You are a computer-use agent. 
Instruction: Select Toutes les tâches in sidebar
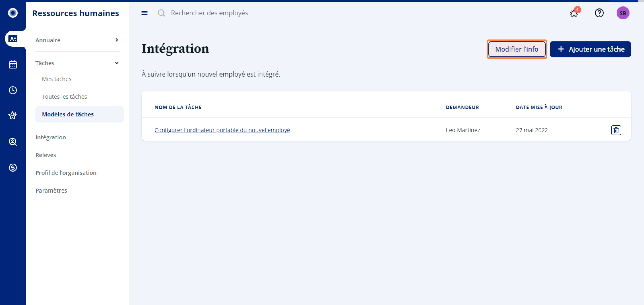64,96
